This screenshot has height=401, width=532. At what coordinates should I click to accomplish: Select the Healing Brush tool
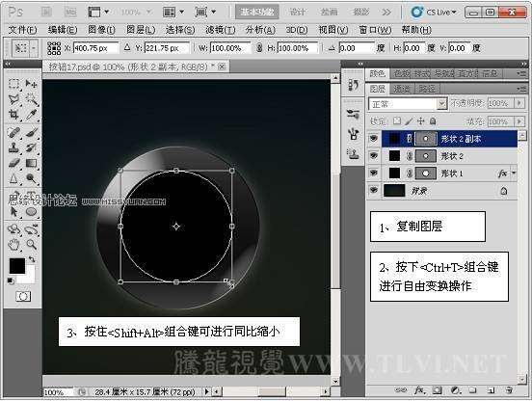(x=13, y=132)
